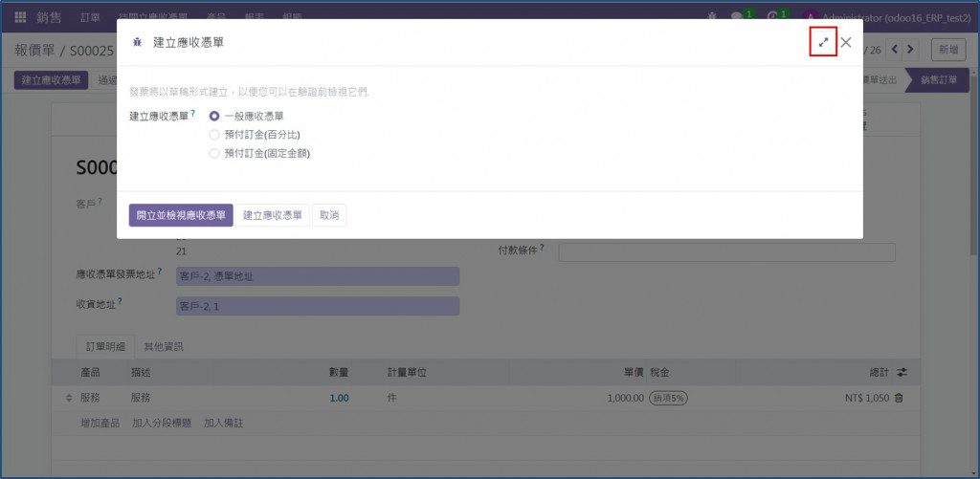
Task: Click the 報價單 breadcrumb link
Action: tap(35, 50)
